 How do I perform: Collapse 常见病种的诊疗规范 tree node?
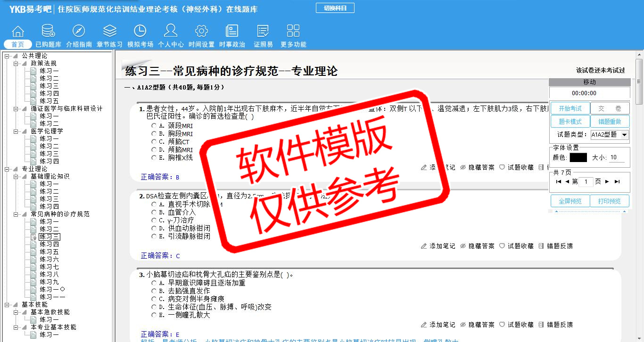(x=16, y=214)
